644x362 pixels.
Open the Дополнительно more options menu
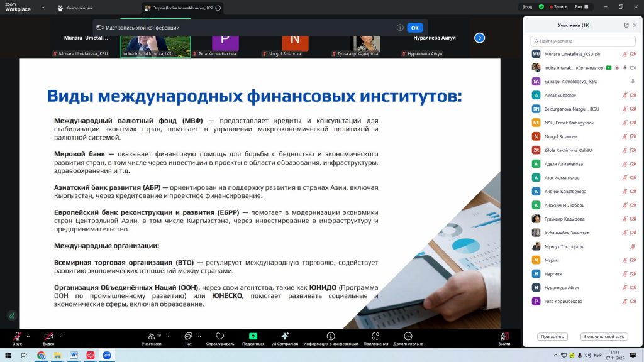[x=408, y=337]
